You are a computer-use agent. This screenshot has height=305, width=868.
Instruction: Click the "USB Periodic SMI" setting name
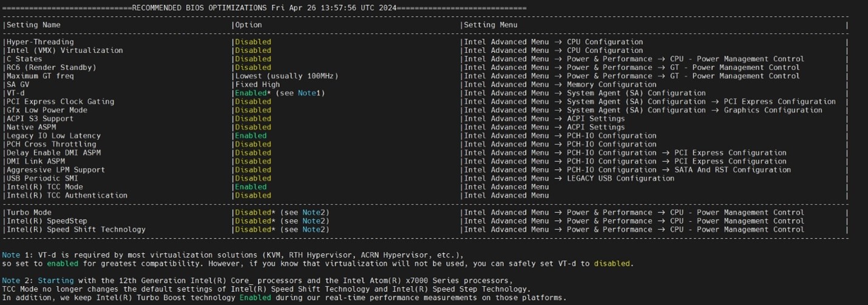(42, 179)
